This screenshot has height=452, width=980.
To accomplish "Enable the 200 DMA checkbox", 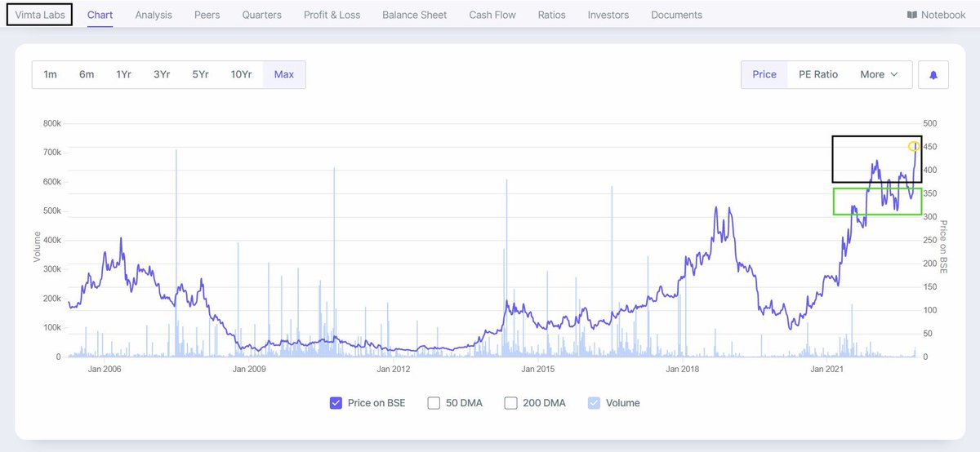I will click(x=510, y=403).
